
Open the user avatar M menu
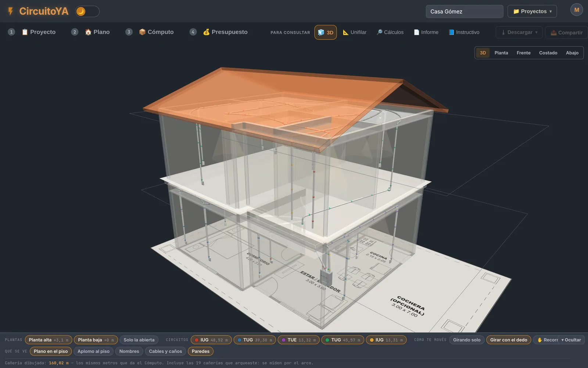pos(577,10)
